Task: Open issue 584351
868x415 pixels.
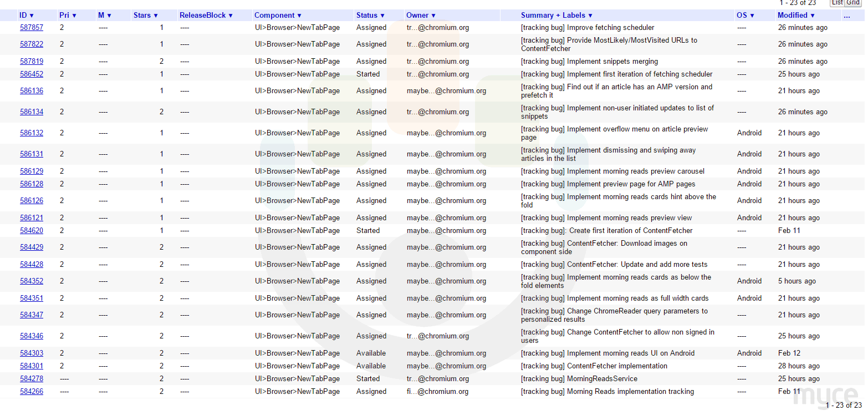Action: 32,298
